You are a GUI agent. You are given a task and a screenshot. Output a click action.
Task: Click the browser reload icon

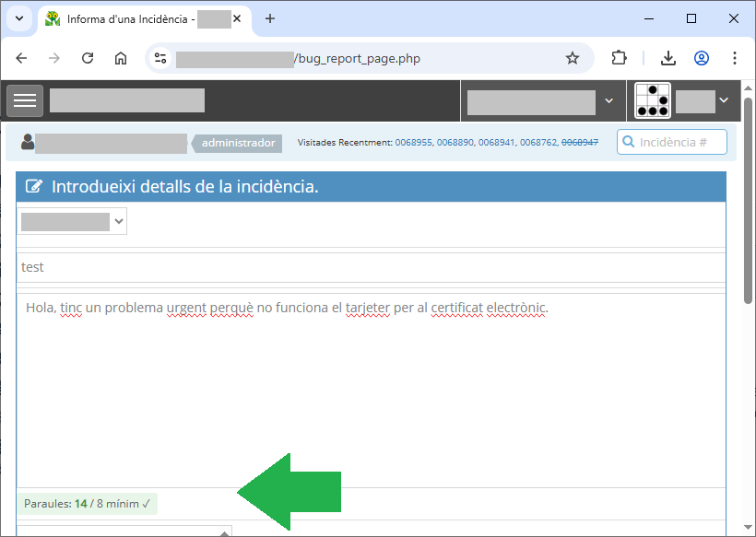(88, 58)
